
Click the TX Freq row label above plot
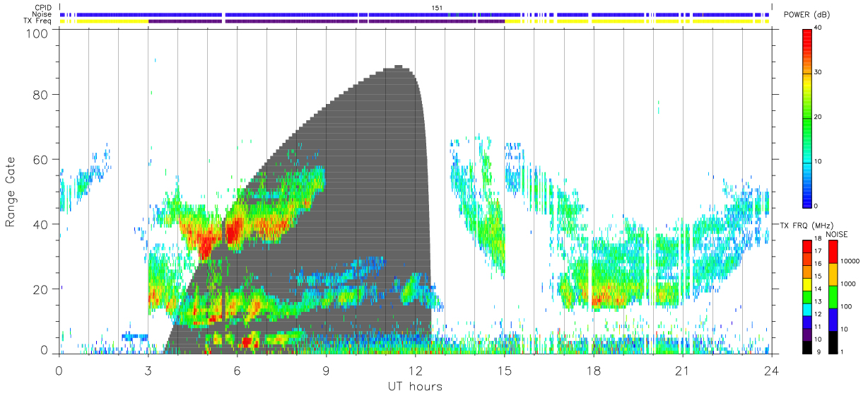(38, 21)
